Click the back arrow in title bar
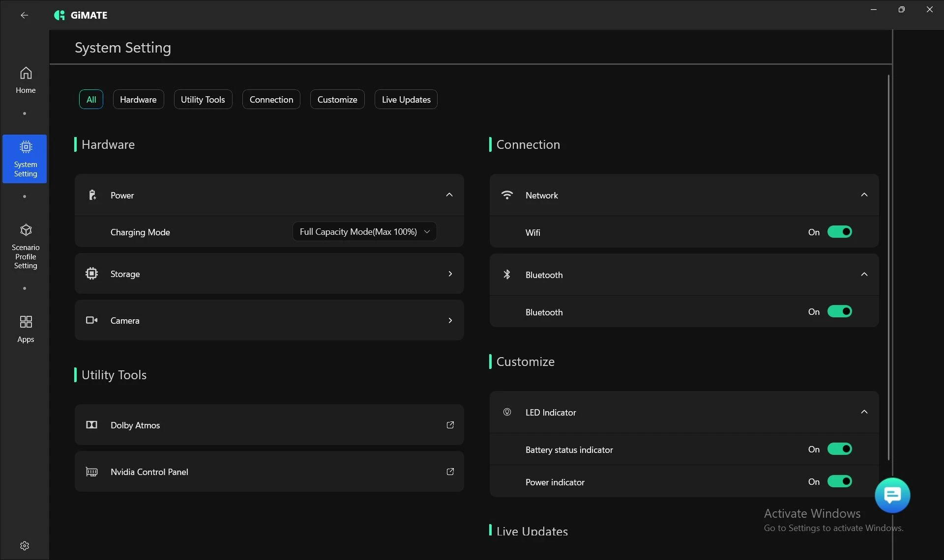 [x=24, y=15]
